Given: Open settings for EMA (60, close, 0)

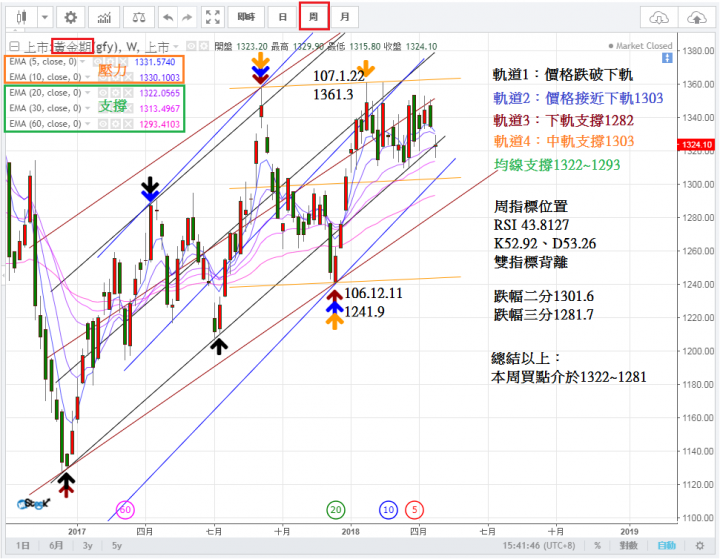Looking at the screenshot, I should click(x=115, y=124).
